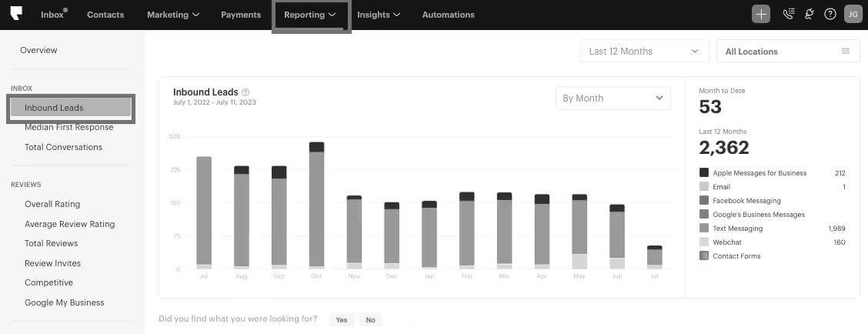Click the October bar in the chart

click(x=316, y=205)
